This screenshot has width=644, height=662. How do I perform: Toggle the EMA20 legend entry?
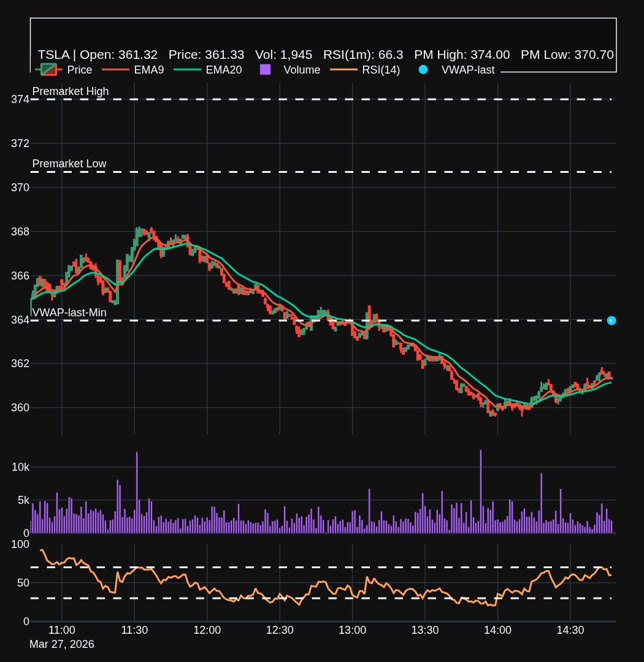pos(208,70)
